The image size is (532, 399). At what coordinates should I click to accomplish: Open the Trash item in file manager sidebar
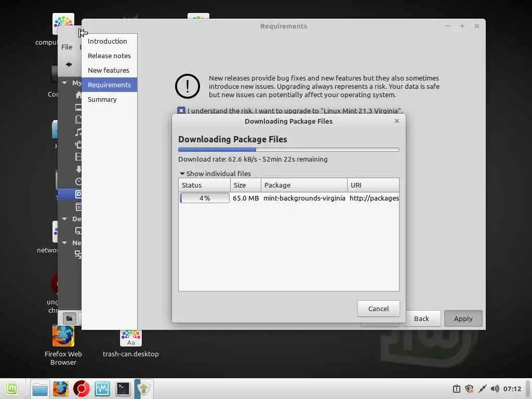click(x=78, y=207)
